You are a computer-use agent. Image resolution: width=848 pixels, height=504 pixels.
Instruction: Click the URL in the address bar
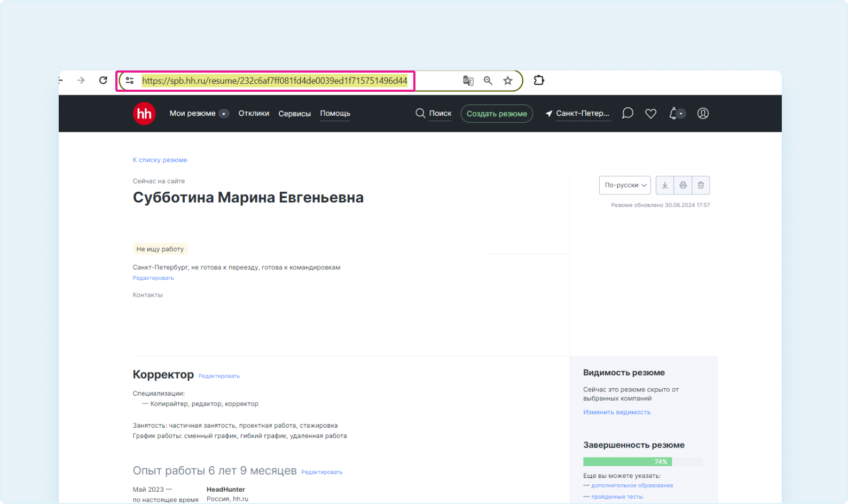tap(274, 81)
